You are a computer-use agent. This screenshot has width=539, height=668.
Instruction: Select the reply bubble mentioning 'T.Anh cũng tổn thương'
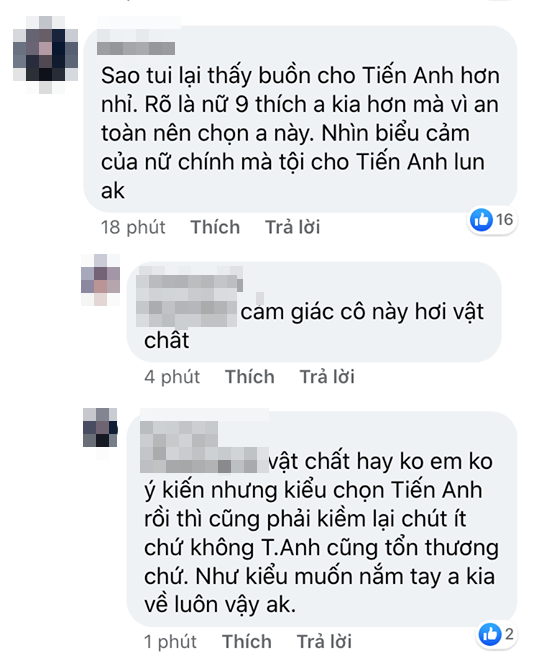point(322,518)
